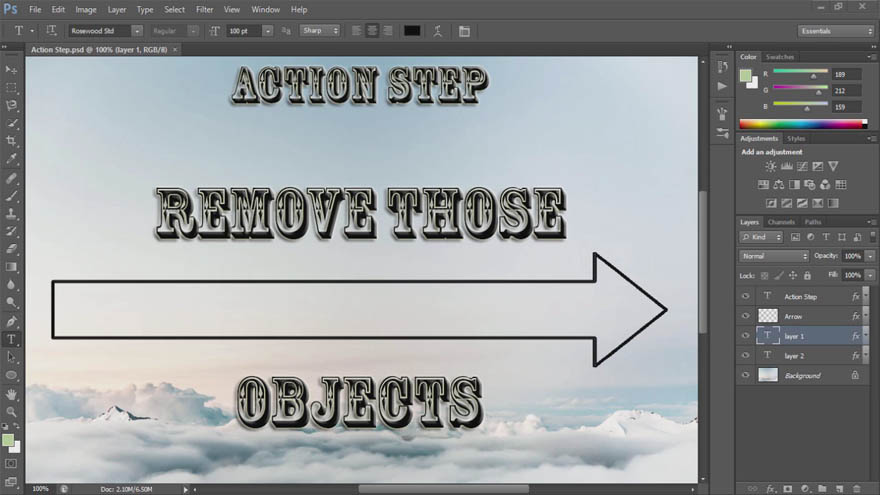This screenshot has width=880, height=495.
Task: Toggle lock transparent pixels
Action: [764, 276]
